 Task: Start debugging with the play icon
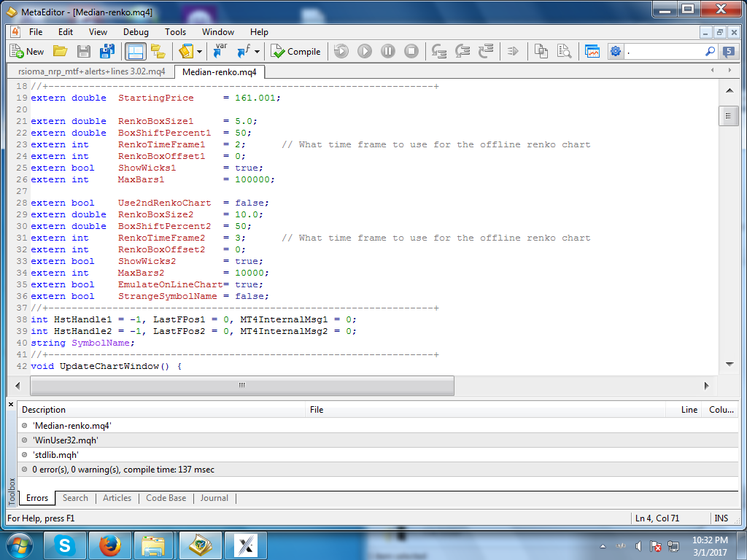(365, 52)
